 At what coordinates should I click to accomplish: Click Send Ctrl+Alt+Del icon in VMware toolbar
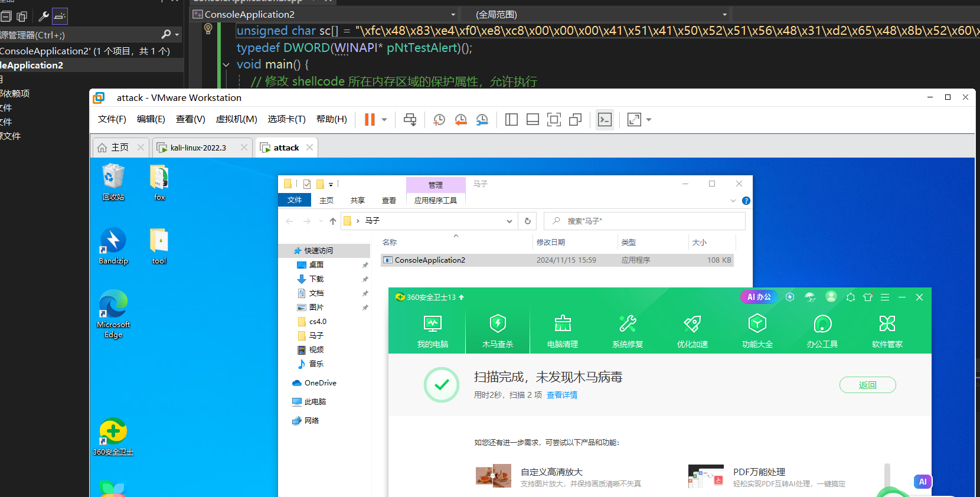(410, 120)
